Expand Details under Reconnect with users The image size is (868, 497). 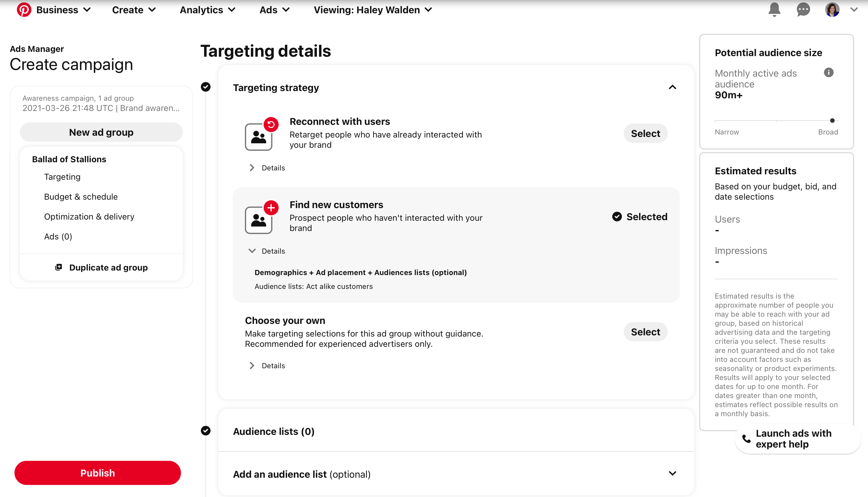(268, 168)
